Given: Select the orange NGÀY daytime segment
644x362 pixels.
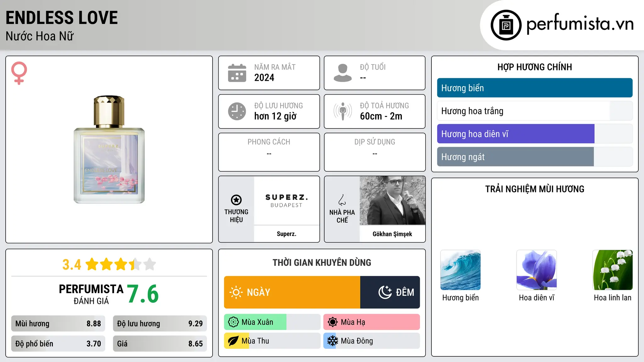Looking at the screenshot, I should pos(292,292).
